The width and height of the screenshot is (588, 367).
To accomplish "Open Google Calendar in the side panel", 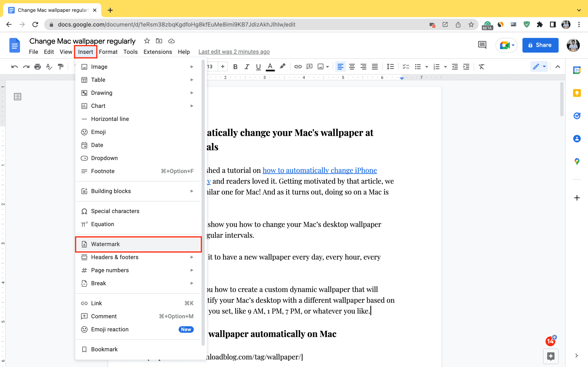I will click(577, 70).
